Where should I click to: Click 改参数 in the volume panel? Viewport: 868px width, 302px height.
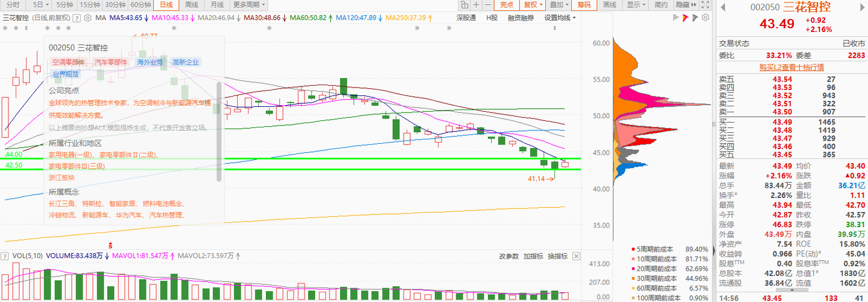[509, 256]
